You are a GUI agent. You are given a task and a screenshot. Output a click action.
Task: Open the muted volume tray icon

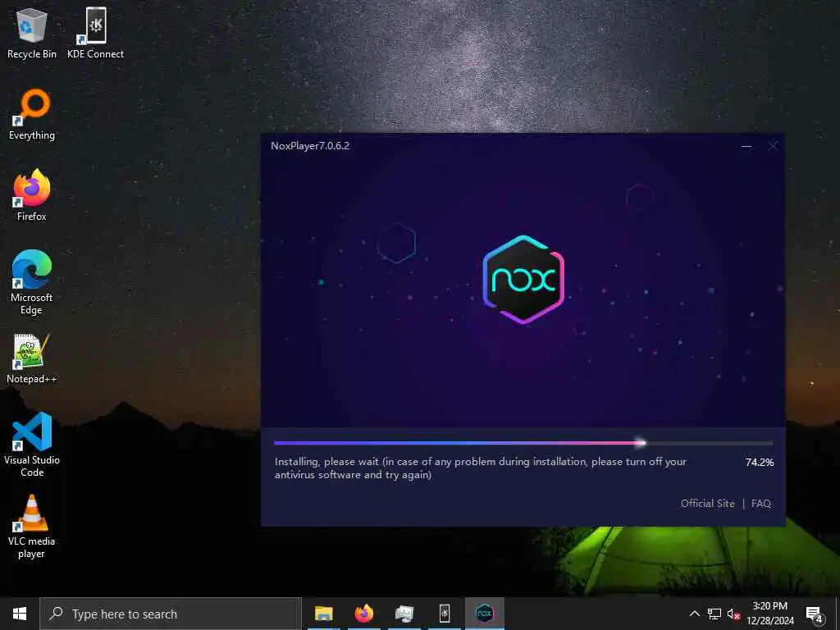point(733,614)
